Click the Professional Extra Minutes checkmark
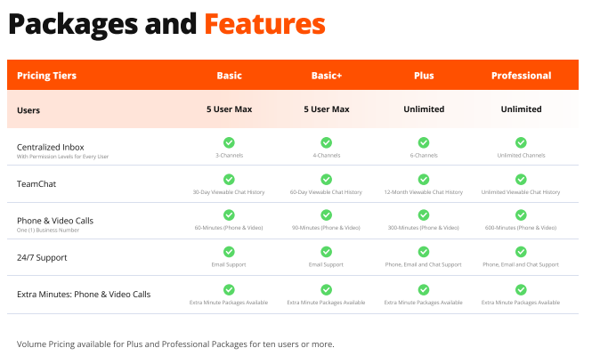Screen dimensions: 592x364 click(521, 289)
